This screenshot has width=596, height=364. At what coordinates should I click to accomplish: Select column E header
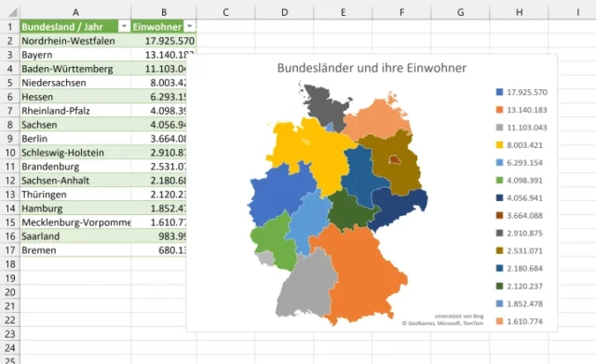click(343, 12)
